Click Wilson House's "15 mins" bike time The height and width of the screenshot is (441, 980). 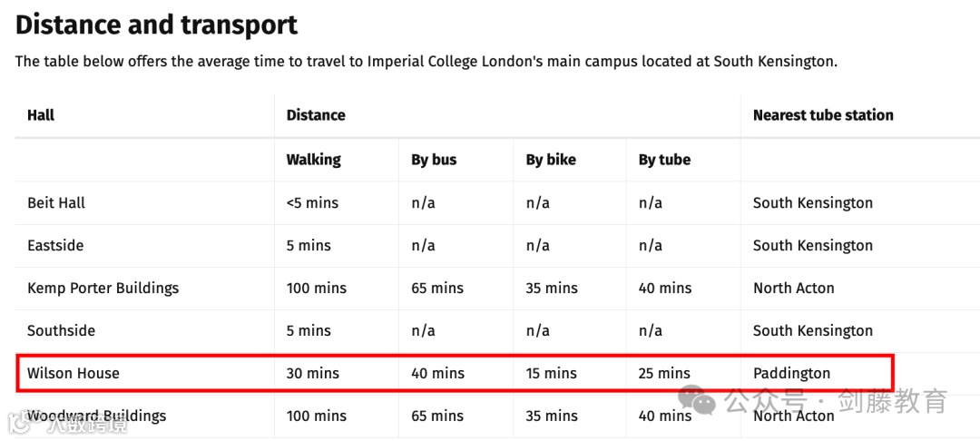551,373
